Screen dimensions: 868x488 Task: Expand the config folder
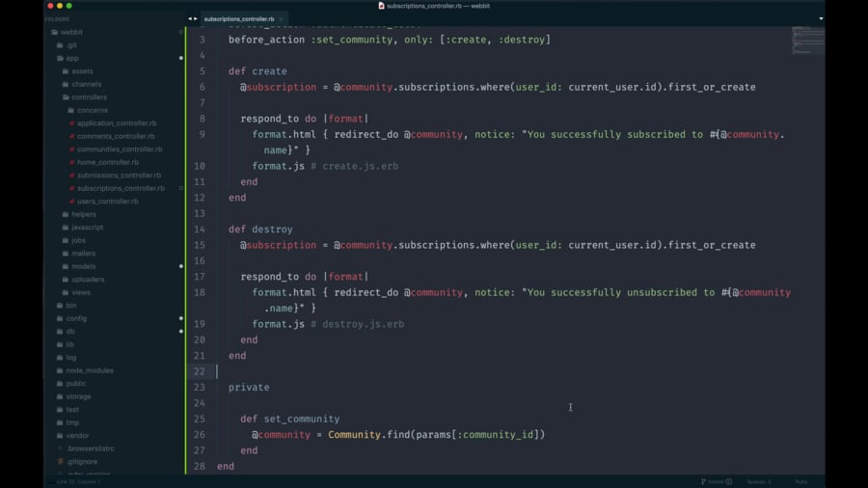(x=60, y=318)
